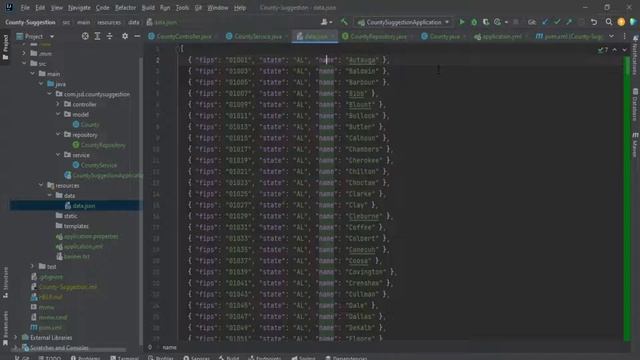Build the project with the hammer icon

coord(344,22)
